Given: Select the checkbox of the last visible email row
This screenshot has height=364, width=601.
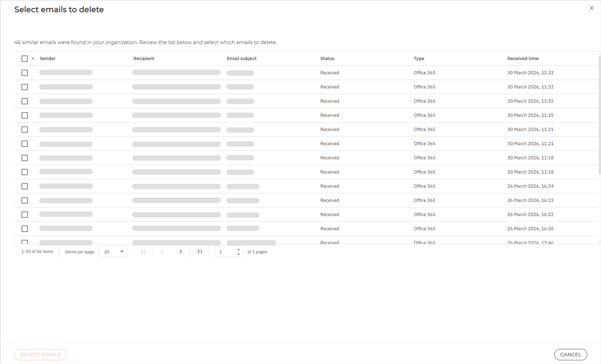Looking at the screenshot, I should tap(24, 243).
